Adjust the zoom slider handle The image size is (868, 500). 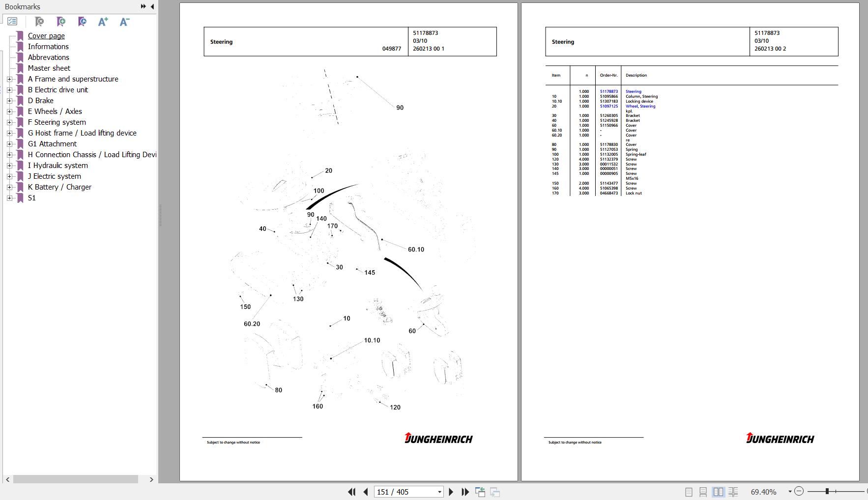coord(827,491)
